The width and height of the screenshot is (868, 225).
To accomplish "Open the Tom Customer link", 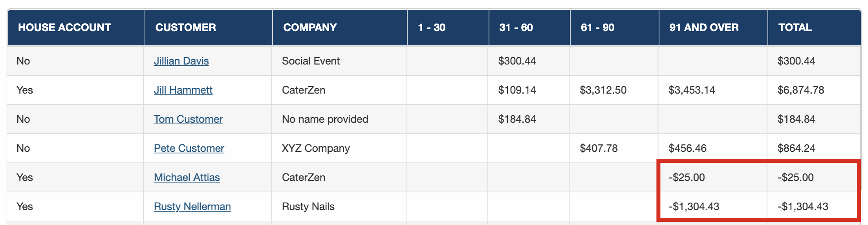I will click(188, 119).
